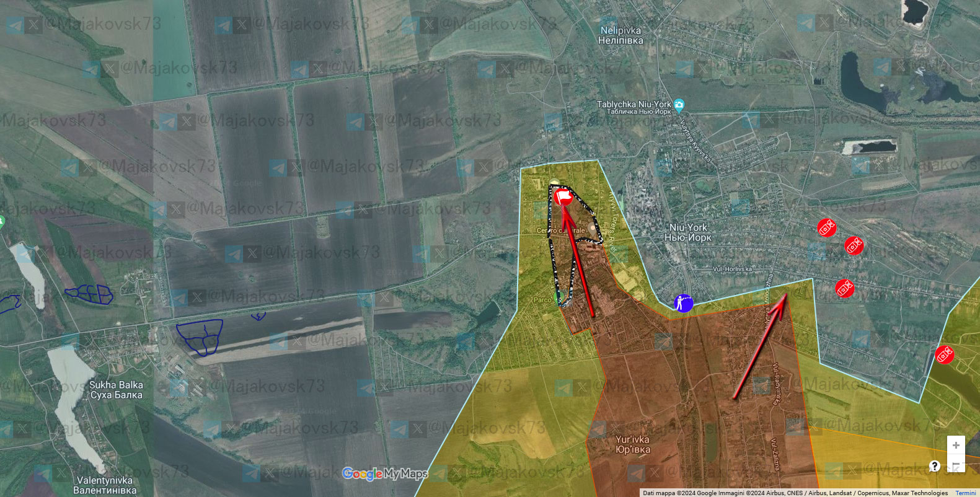Click the Centro culturale text label
The width and height of the screenshot is (980, 497).
click(x=560, y=231)
